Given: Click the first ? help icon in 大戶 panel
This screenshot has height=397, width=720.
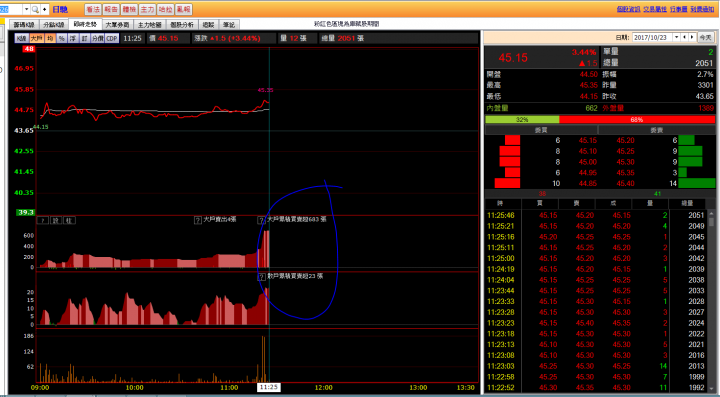Looking at the screenshot, I should pyautogui.click(x=43, y=221).
